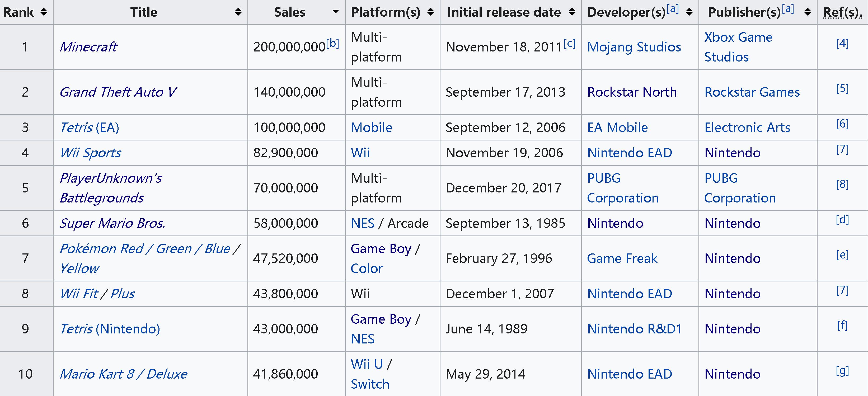Viewport: 868px width, 396px height.
Task: Open the Game Freak developer page
Action: point(622,258)
